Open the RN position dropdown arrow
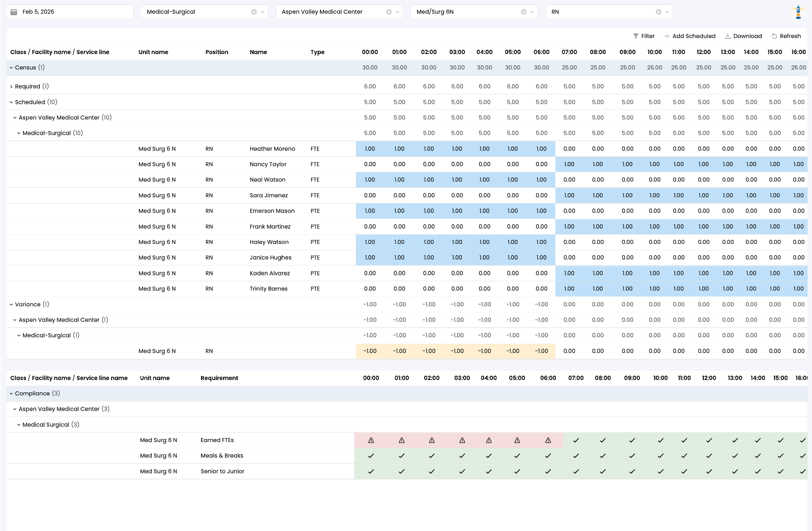Viewport: 812px width, 531px height. (667, 12)
